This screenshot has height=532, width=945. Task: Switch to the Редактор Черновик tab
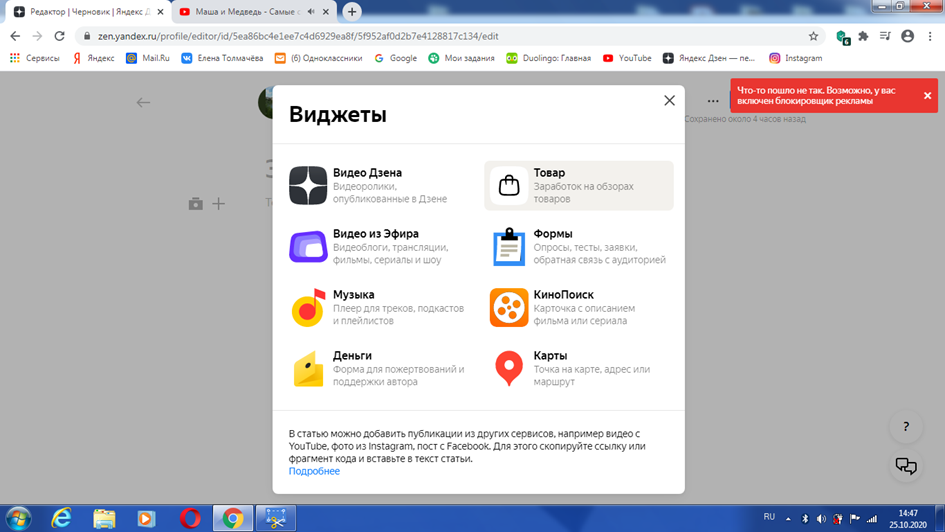pos(89,11)
